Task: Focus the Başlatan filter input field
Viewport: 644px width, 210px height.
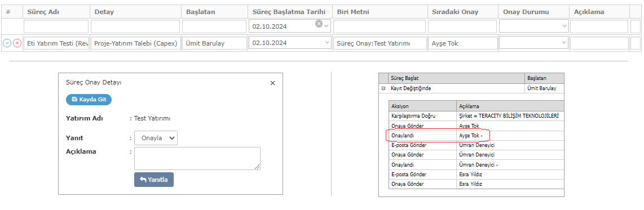Action: (x=214, y=26)
